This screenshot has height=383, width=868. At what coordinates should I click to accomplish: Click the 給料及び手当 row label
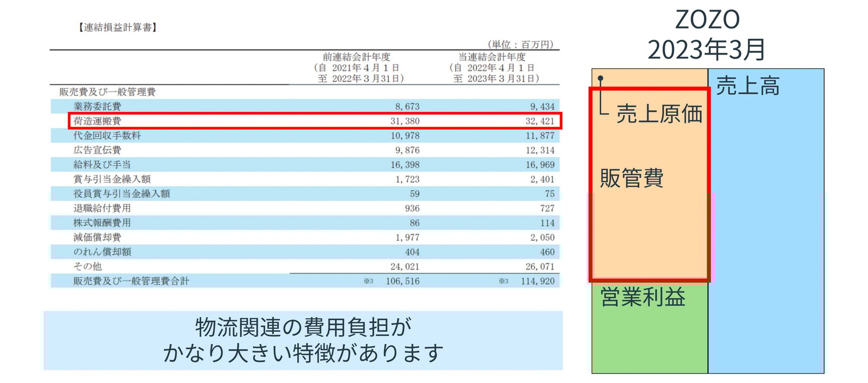tap(102, 165)
